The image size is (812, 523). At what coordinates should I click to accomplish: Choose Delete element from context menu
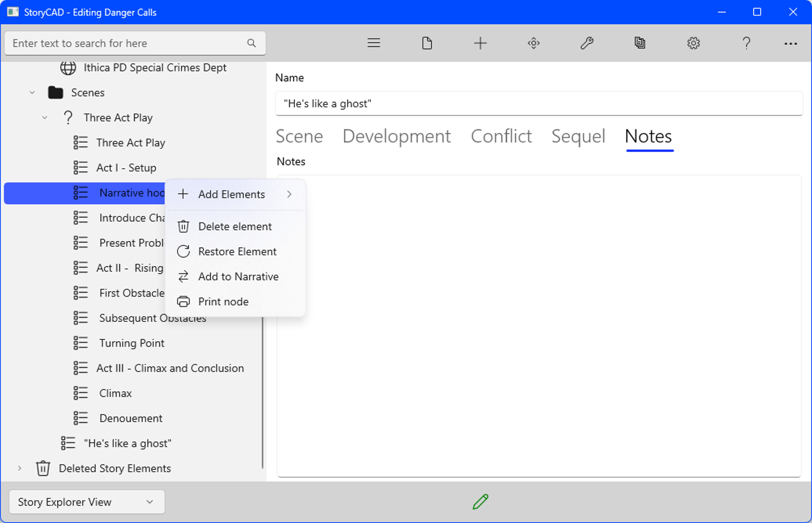[235, 226]
